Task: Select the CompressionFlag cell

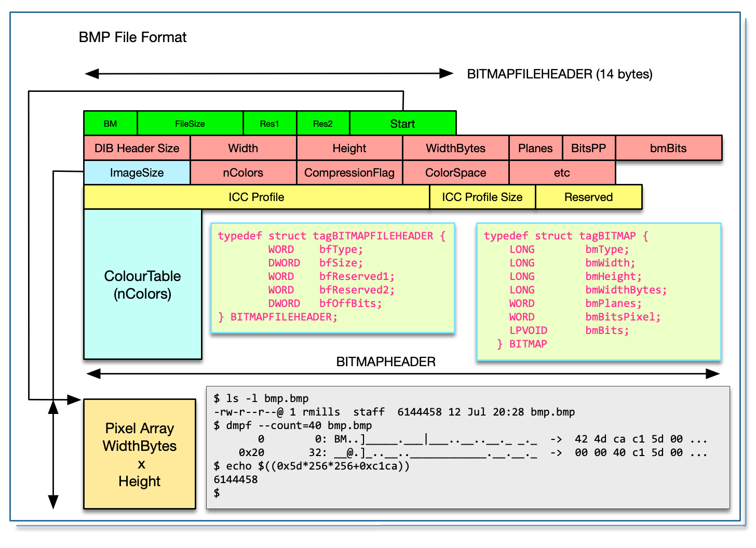Action: tap(349, 173)
